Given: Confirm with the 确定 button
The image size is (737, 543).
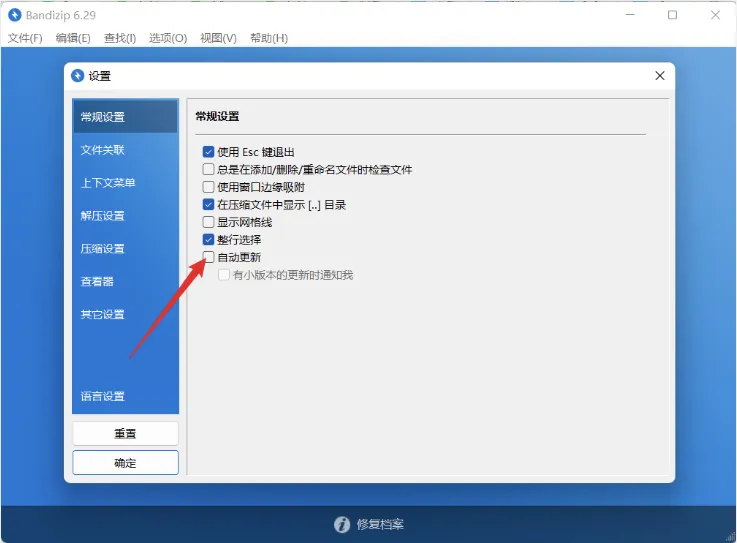Looking at the screenshot, I should (x=125, y=463).
